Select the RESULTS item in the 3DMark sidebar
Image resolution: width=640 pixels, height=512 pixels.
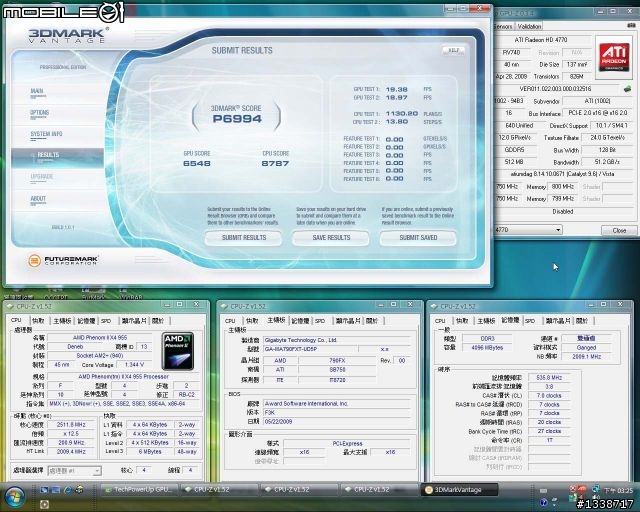pos(57,158)
